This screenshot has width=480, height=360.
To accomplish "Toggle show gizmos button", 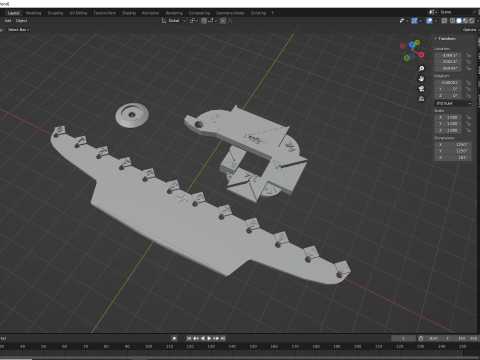I will [x=414, y=21].
